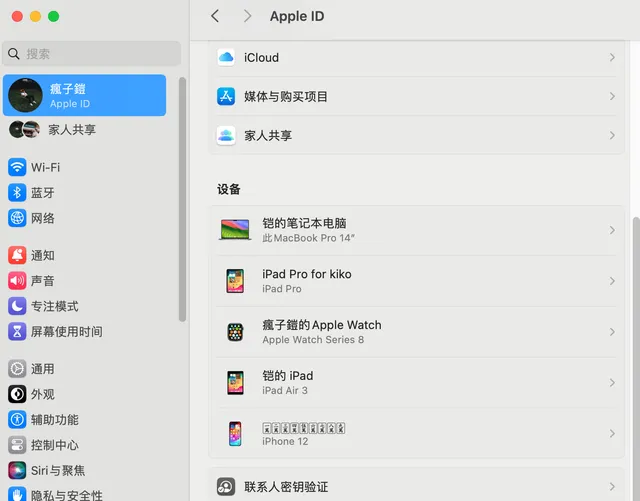
Task: Select Focus mode (专注模式) moon icon
Action: tap(17, 306)
